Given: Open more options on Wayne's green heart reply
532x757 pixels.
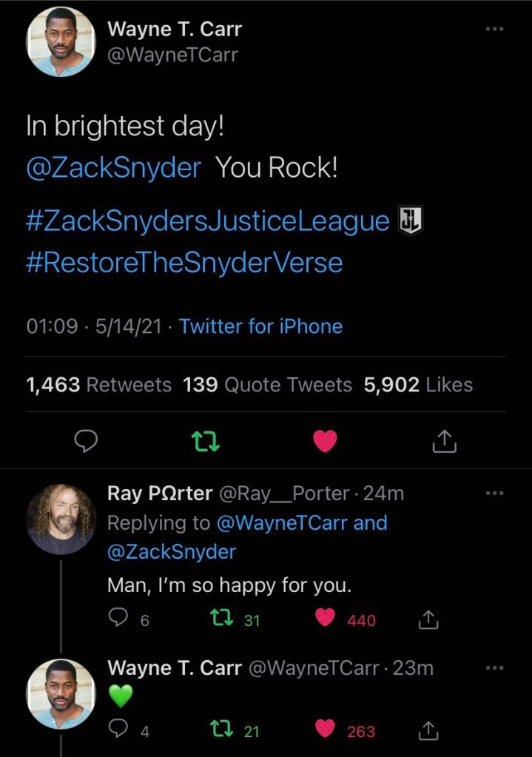Looking at the screenshot, I should point(494,668).
